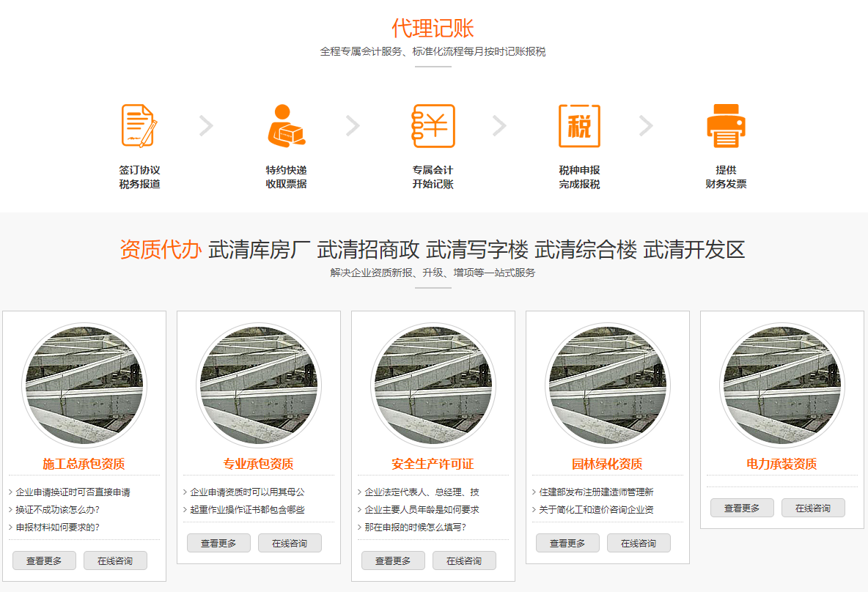Click the 提供财务发票 printer icon
The height and width of the screenshot is (592, 868).
(x=726, y=126)
